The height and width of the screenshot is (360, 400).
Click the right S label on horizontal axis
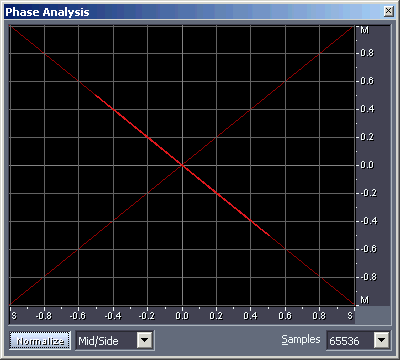(x=350, y=315)
